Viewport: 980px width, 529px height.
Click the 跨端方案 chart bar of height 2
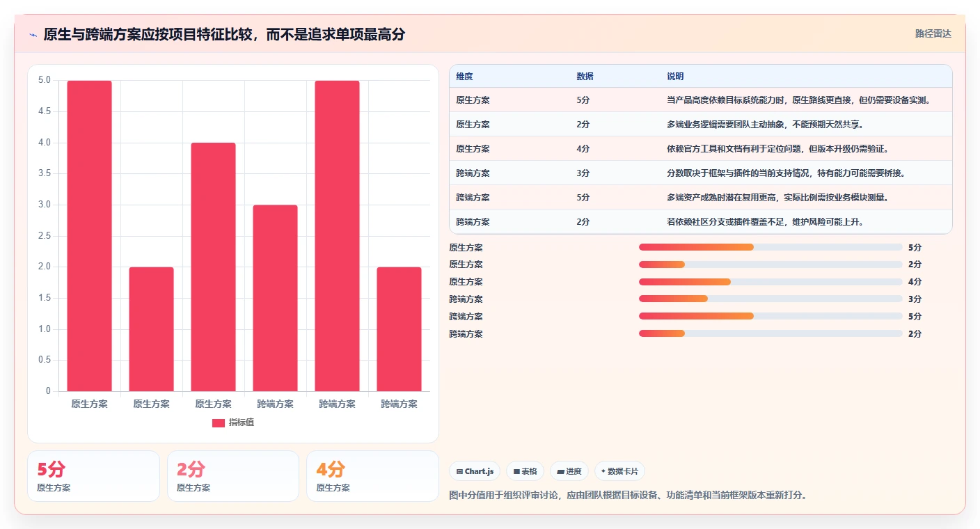[400, 329]
